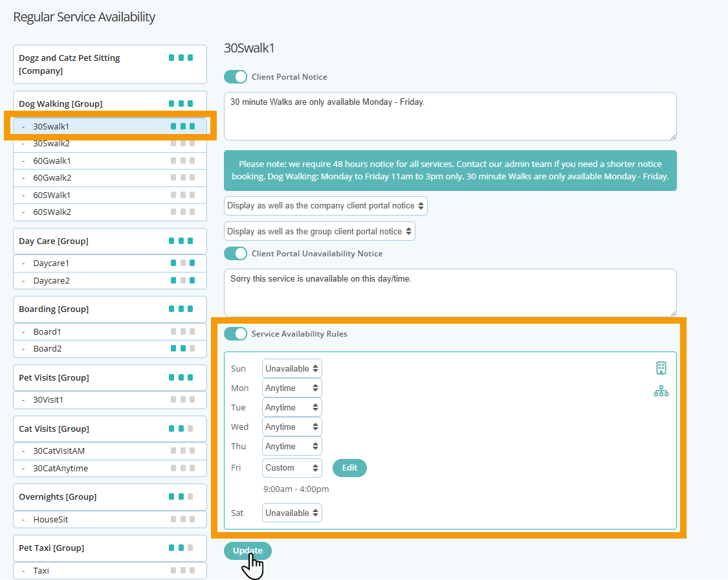Change the Fri dropdown from Custom

point(292,467)
